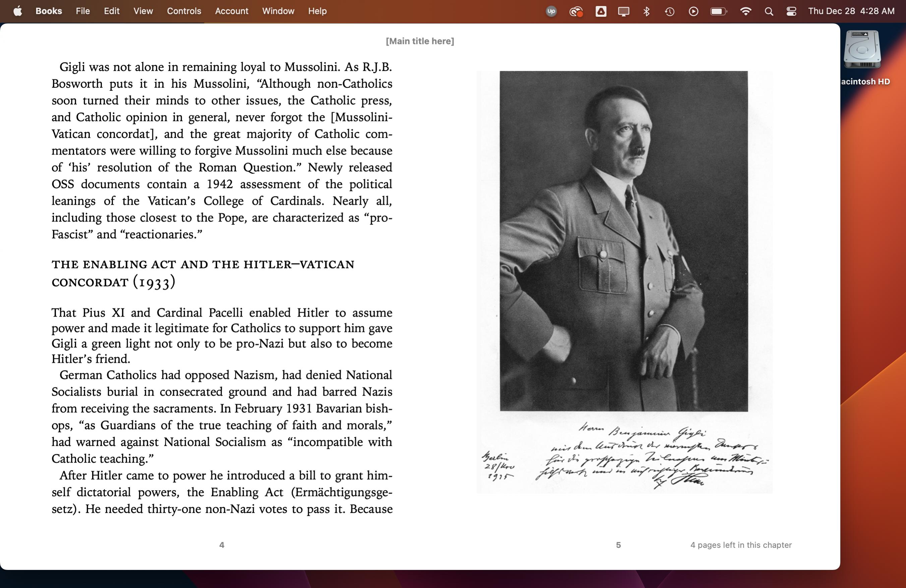Open the Controls menu

[184, 11]
